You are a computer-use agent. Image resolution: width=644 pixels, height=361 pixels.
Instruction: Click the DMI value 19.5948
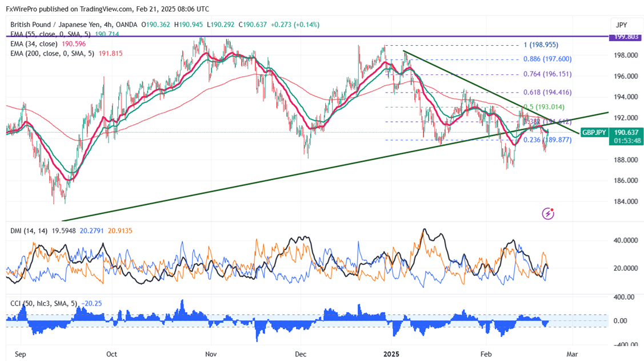pyautogui.click(x=63, y=231)
